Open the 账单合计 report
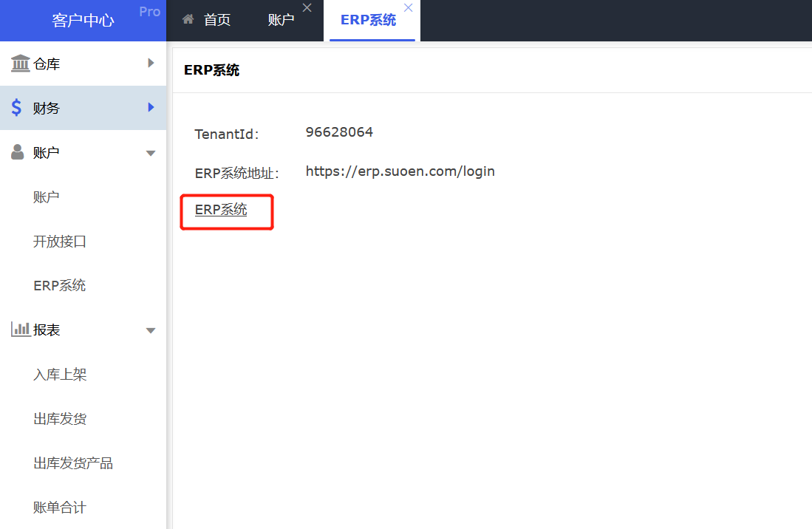 [60, 508]
